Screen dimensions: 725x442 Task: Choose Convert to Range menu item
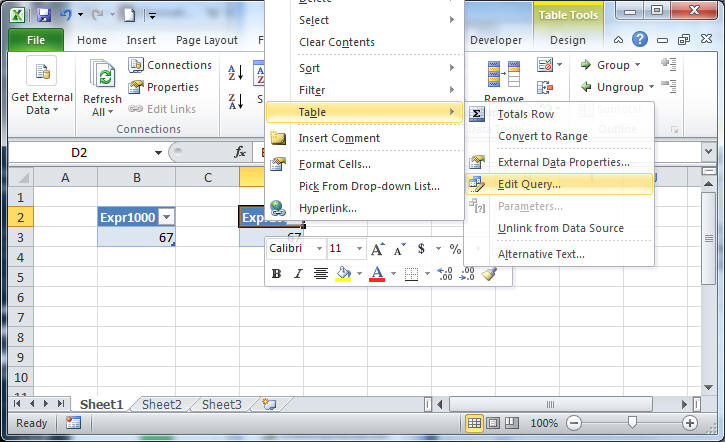(559, 136)
